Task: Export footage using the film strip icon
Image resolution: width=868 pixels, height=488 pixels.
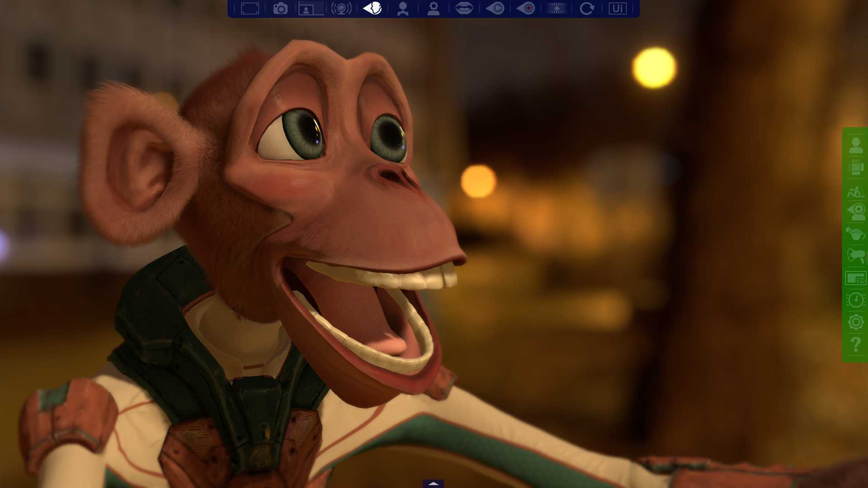Action: click(557, 8)
